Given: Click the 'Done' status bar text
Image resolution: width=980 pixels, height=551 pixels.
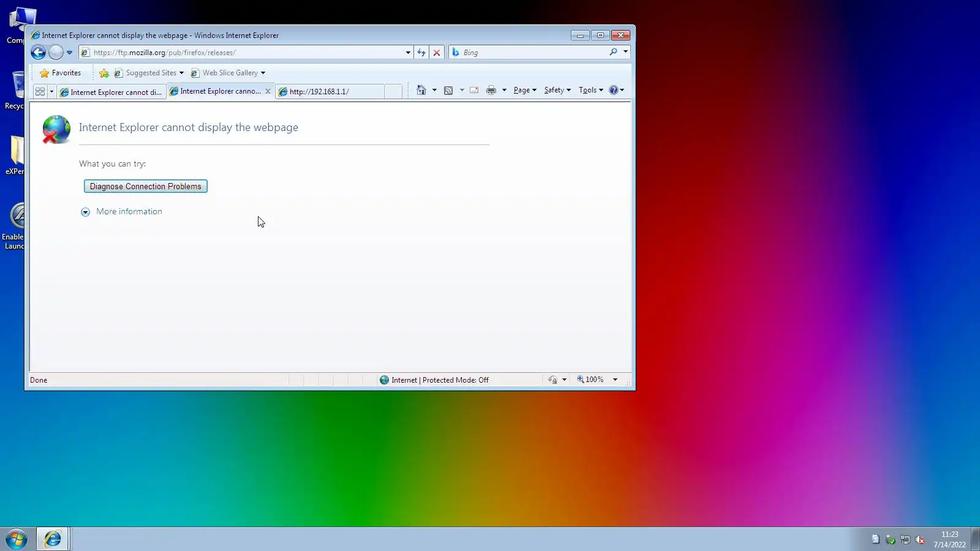Looking at the screenshot, I should [39, 380].
